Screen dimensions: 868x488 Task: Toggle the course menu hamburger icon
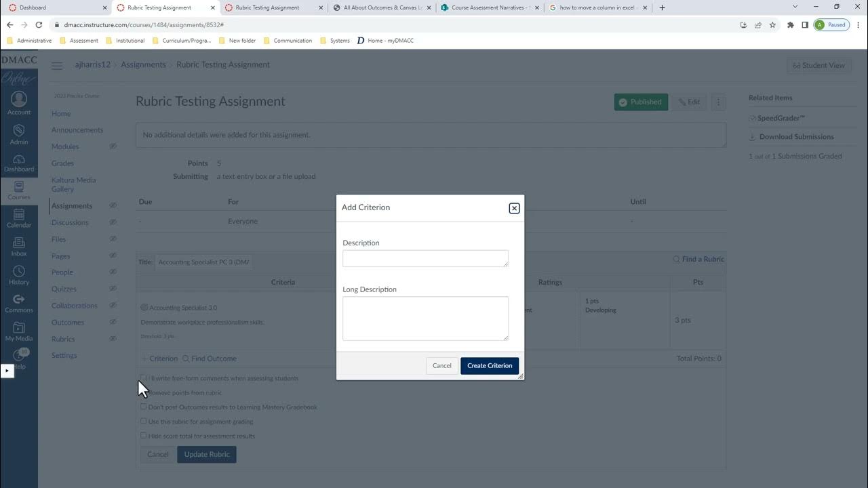57,66
